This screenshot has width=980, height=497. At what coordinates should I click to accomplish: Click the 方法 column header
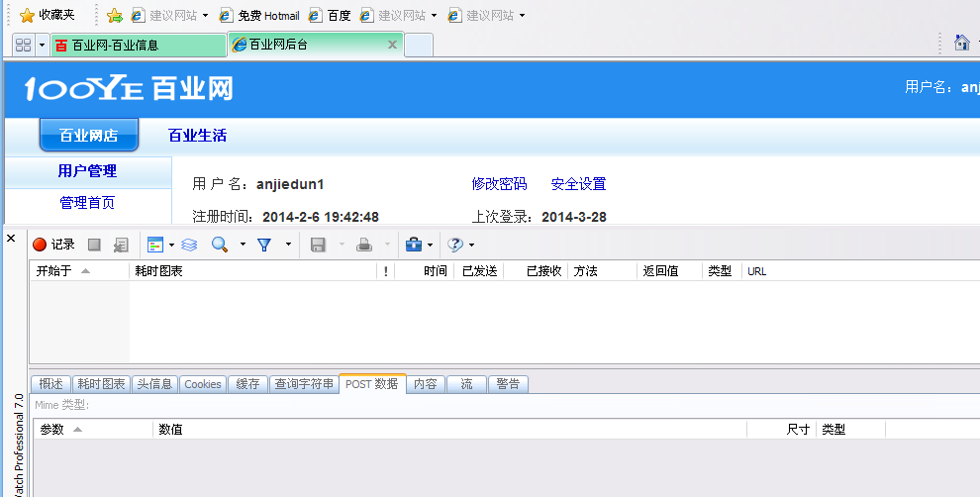[603, 270]
